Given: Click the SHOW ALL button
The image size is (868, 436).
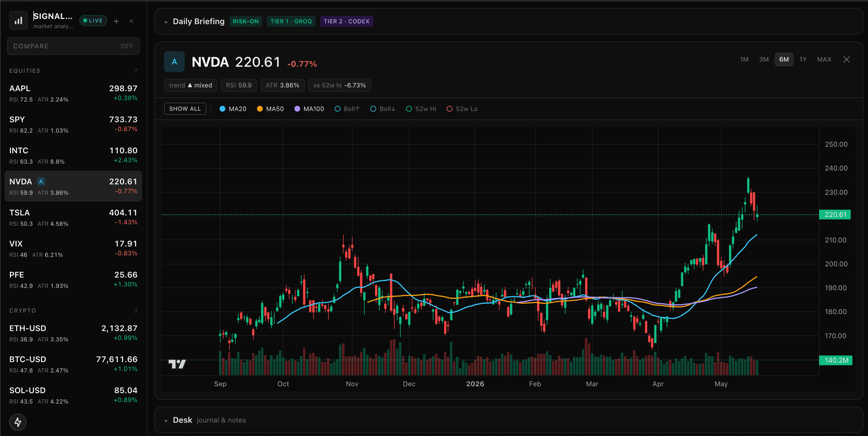Looking at the screenshot, I should pyautogui.click(x=185, y=109).
